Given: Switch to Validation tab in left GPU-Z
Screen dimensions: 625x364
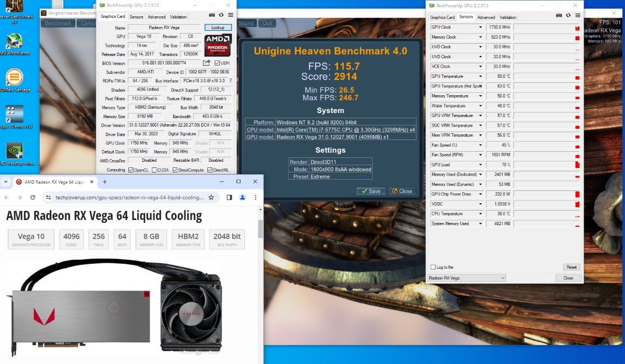Looking at the screenshot, I should pos(178,17).
